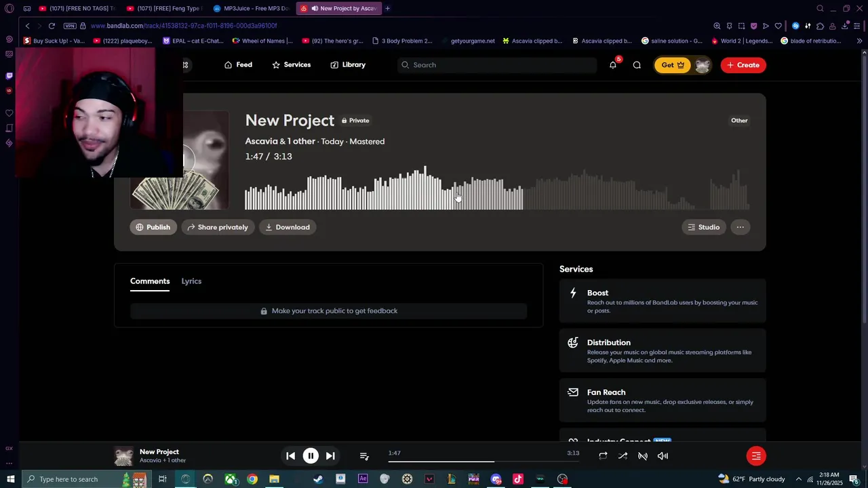Pause the playing track
The height and width of the screenshot is (488, 868).
point(311,456)
